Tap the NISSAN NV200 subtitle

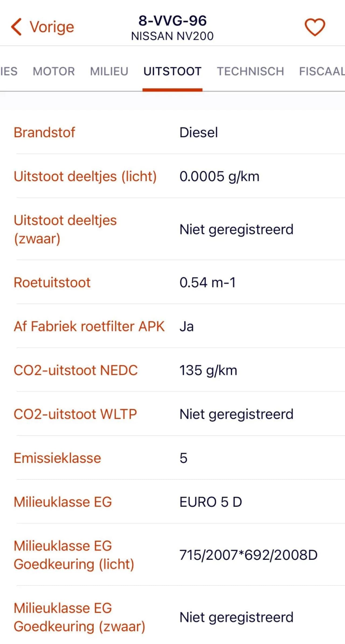(x=172, y=36)
